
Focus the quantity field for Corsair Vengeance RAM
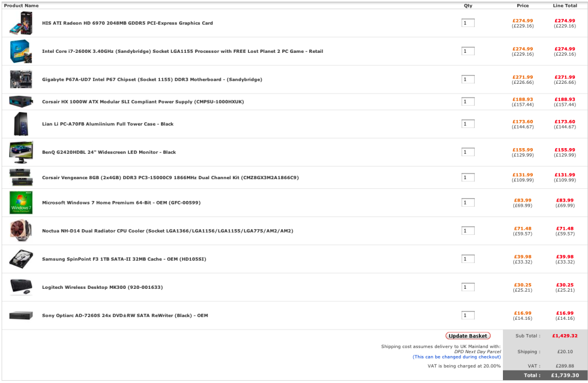(x=468, y=177)
